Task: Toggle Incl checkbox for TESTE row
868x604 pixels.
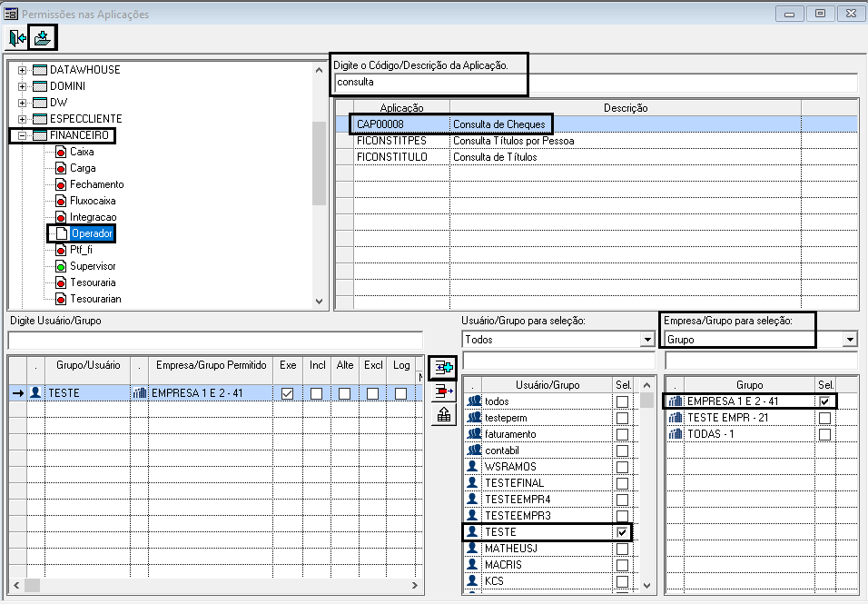Action: pyautogui.click(x=316, y=393)
